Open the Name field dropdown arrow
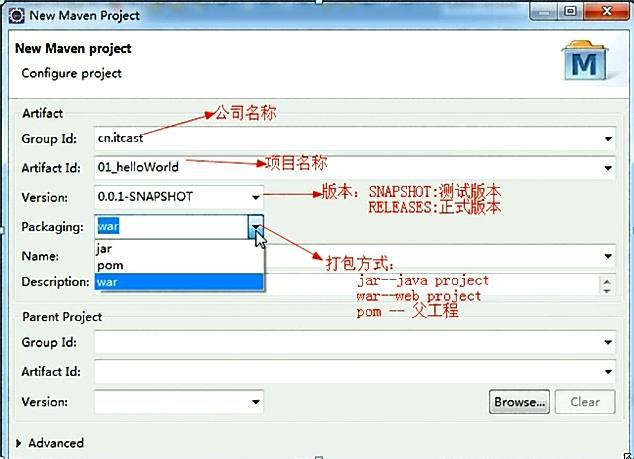Image resolution: width=634 pixels, height=459 pixels. click(608, 256)
